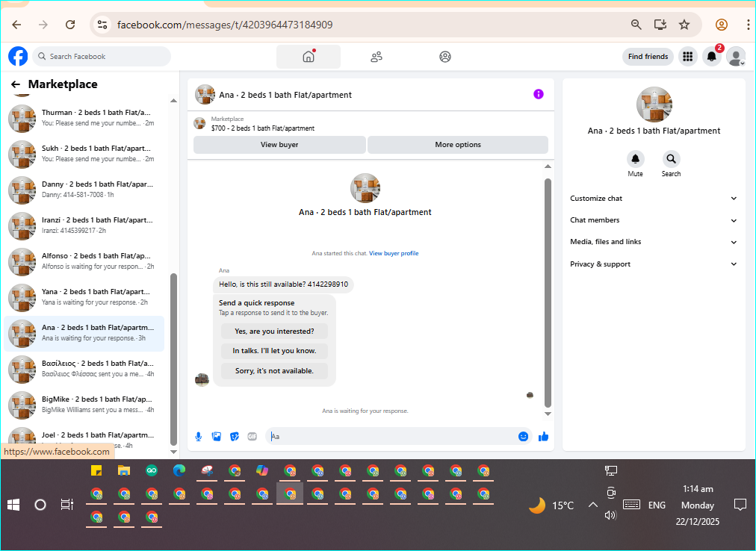756x551 pixels.
Task: Click Ana's large profile thumbnail in right panel
Action: click(x=654, y=105)
